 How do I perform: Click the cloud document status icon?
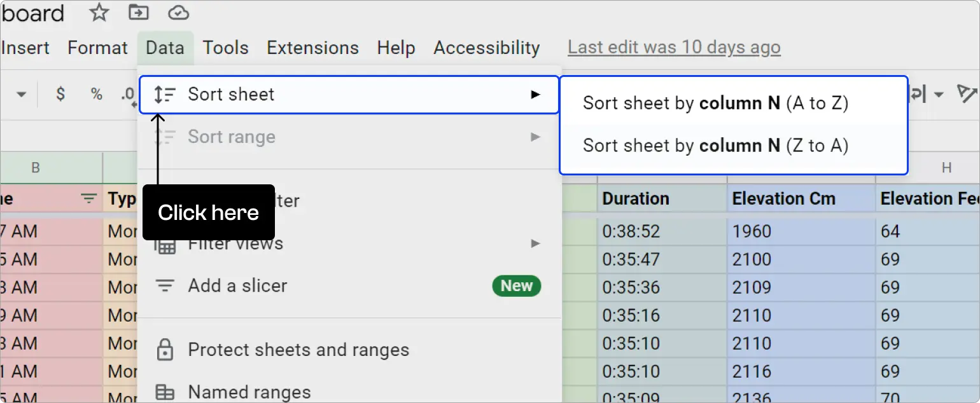178,12
